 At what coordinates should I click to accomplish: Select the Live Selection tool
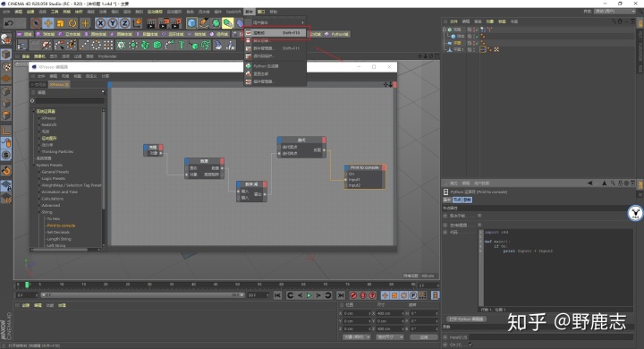click(36, 23)
